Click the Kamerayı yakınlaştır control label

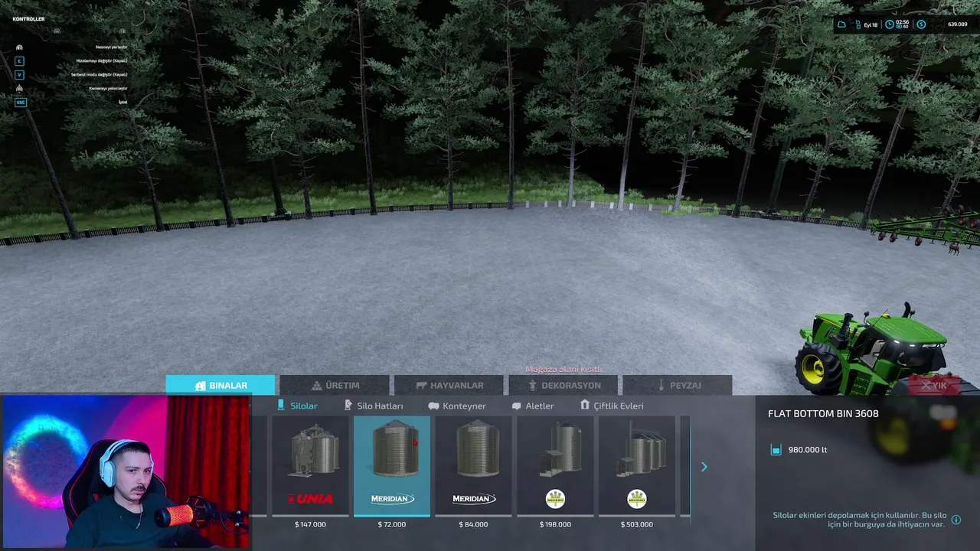108,88
